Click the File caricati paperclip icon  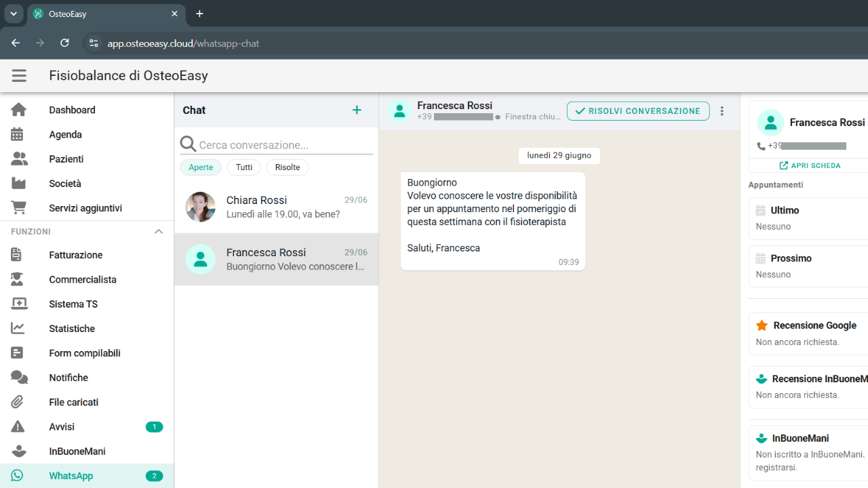pyautogui.click(x=18, y=402)
